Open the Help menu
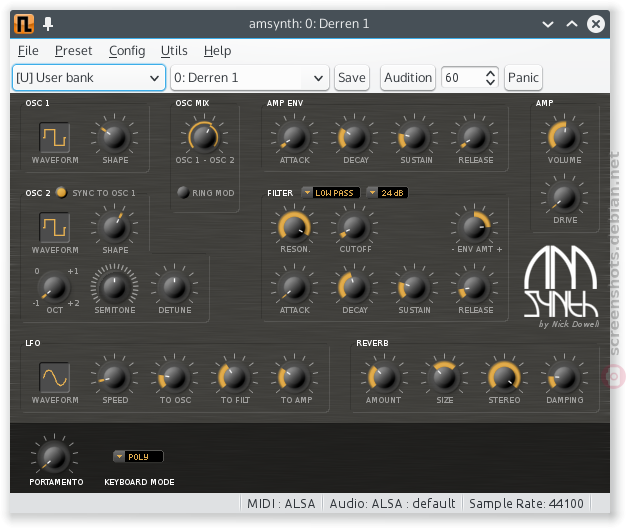 pyautogui.click(x=218, y=51)
